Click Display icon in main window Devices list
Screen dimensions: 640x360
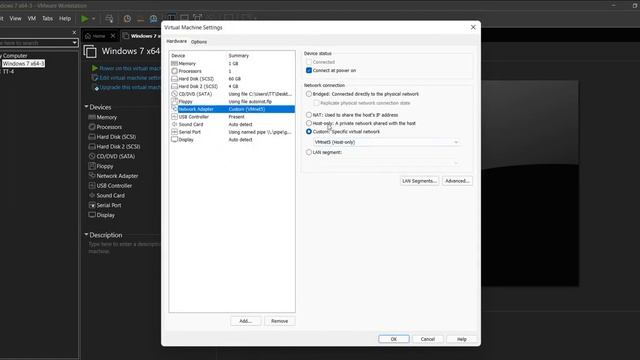[x=92, y=215]
